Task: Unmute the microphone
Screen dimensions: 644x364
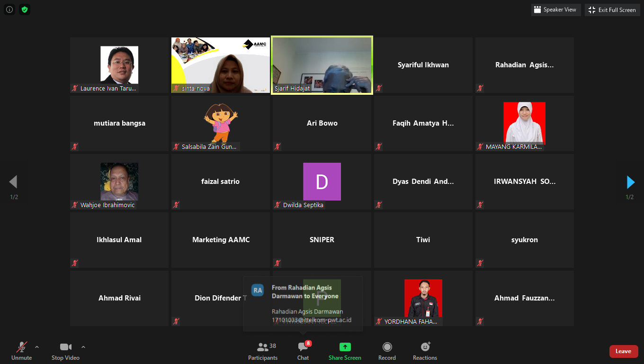Action: (x=22, y=351)
